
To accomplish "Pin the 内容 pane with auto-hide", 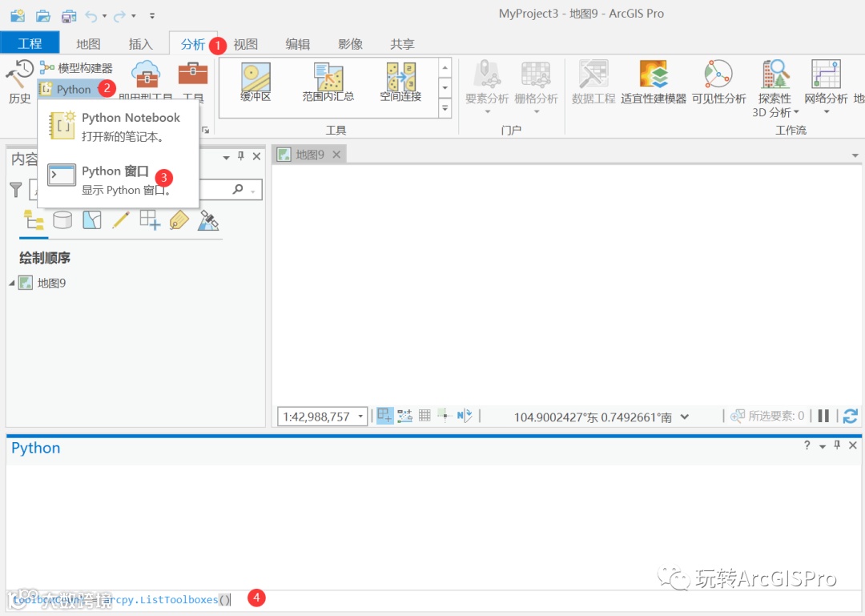I will click(x=241, y=156).
